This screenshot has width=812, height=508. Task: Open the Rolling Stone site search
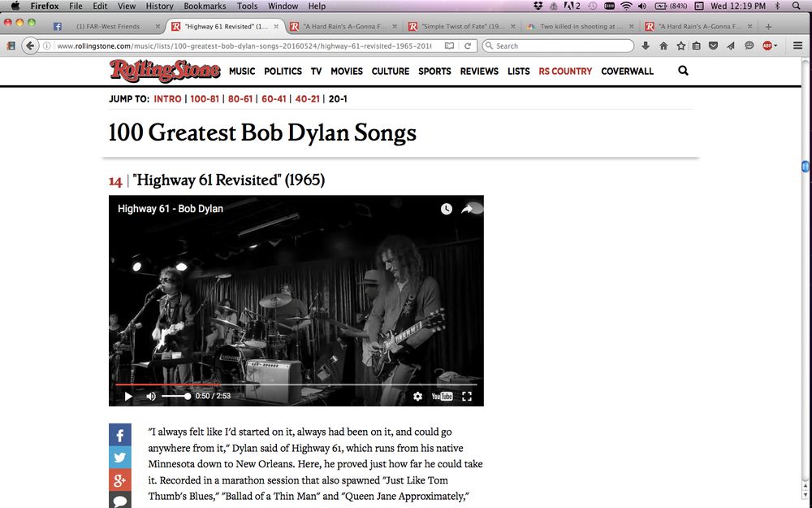(x=683, y=71)
